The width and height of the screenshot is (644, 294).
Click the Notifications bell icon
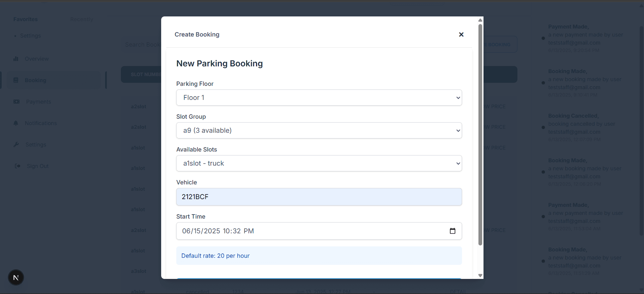pos(16,123)
